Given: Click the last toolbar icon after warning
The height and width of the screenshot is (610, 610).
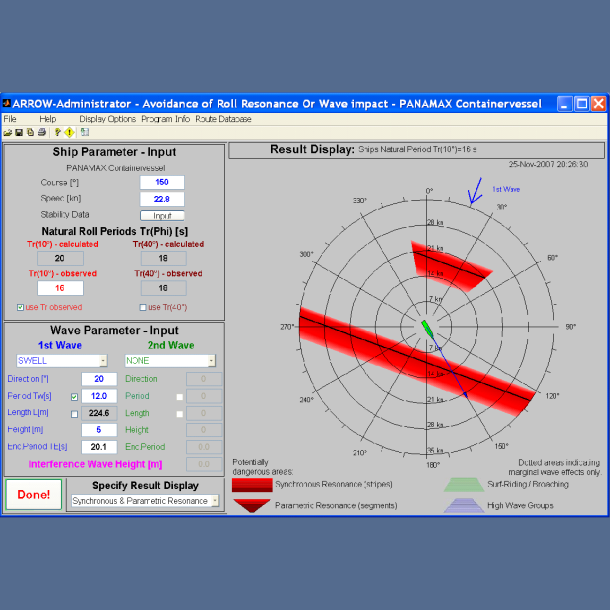Looking at the screenshot, I should coord(85,131).
